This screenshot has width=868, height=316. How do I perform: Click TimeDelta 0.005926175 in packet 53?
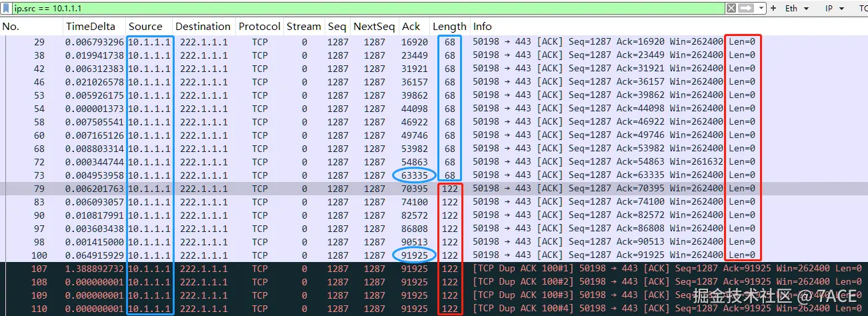pyautogui.click(x=95, y=95)
